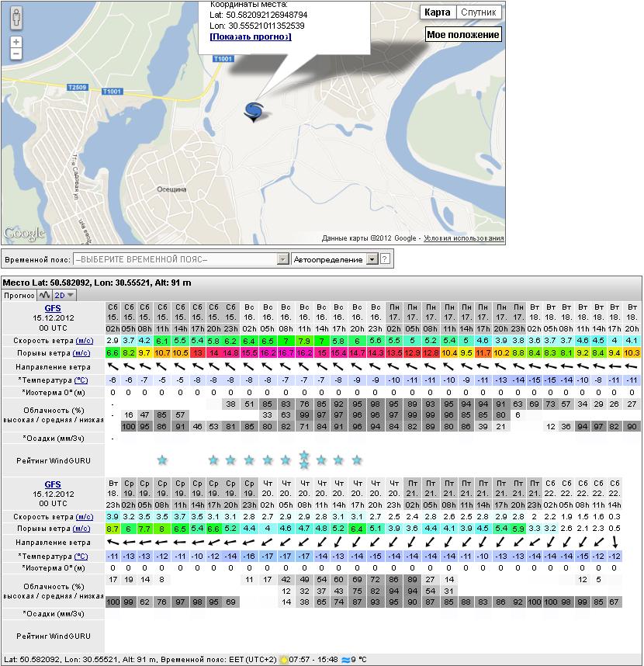This screenshot has width=644, height=666.
Task: Click the Google logo on the map
Action: pos(25,234)
